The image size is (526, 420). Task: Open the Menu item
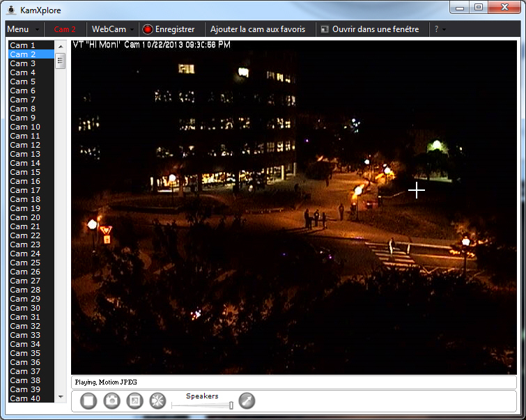click(x=18, y=29)
